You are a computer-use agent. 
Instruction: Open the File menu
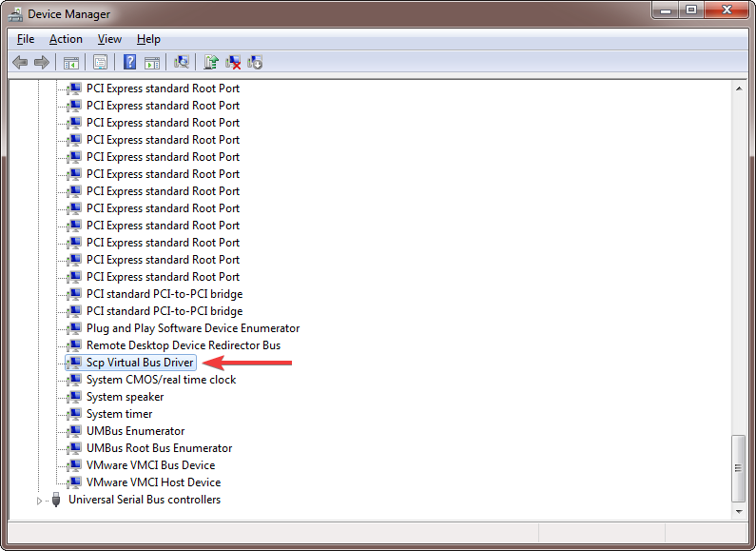[x=26, y=39]
